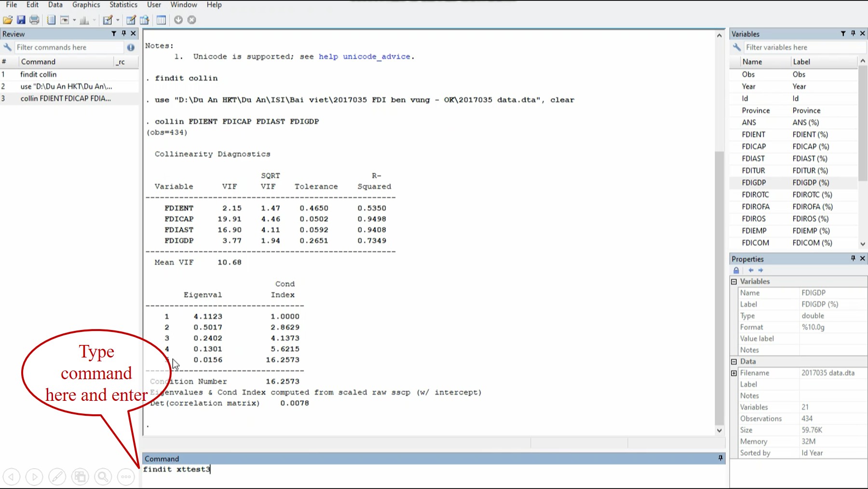Open the Data Editor (edit) icon
The height and width of the screenshot is (489, 868).
(x=131, y=20)
